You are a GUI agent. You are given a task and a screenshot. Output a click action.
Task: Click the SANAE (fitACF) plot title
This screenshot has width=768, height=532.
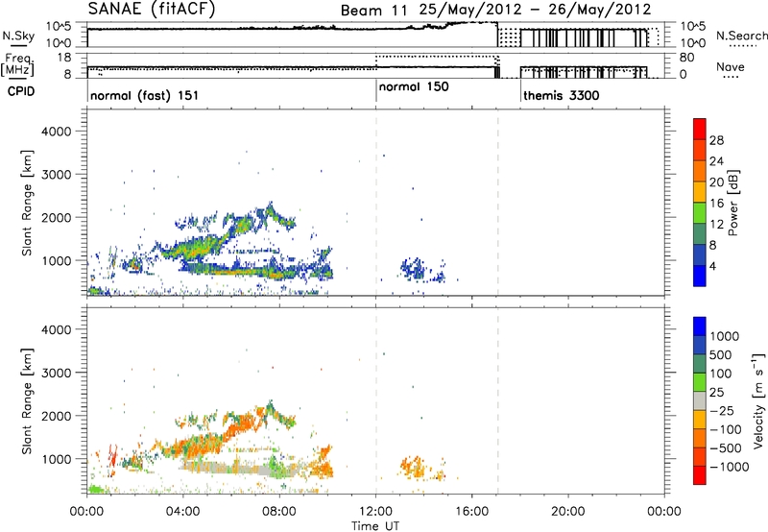pyautogui.click(x=152, y=9)
